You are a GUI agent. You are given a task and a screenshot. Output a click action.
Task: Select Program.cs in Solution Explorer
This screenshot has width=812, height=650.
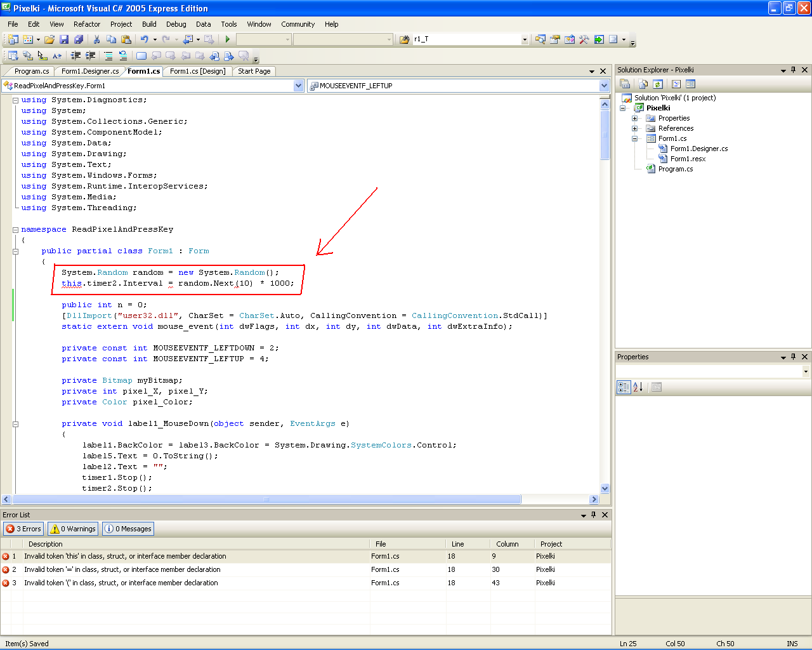coord(675,169)
